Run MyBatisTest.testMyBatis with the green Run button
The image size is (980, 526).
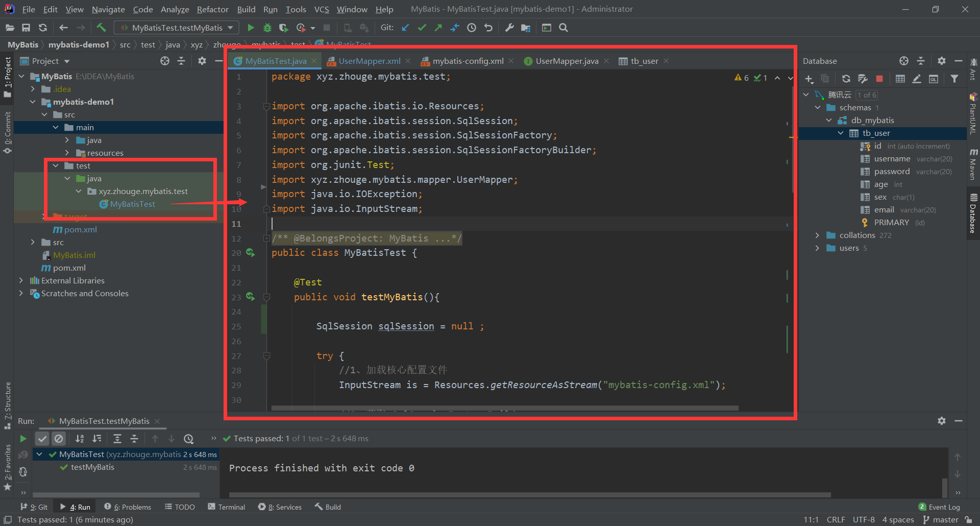pos(251,28)
